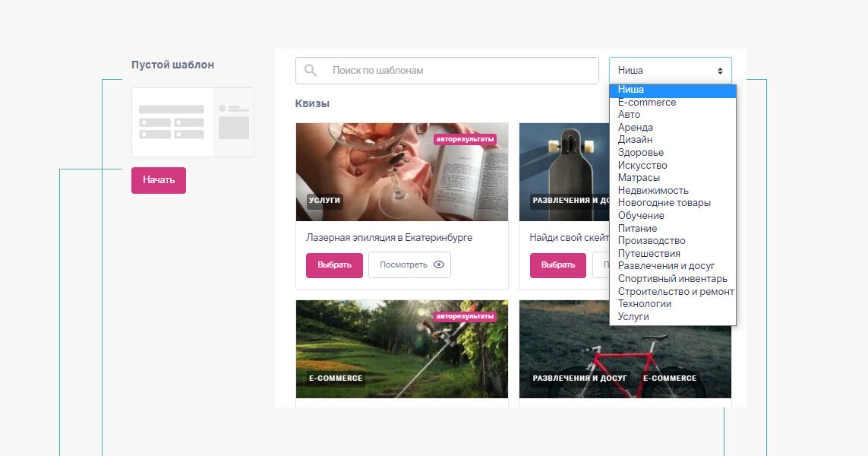Click the РАЗВЛЕЧЕНИЯ И ДОСУГ tag on the bicycle card
This screenshot has width=868, height=456.
click(579, 378)
